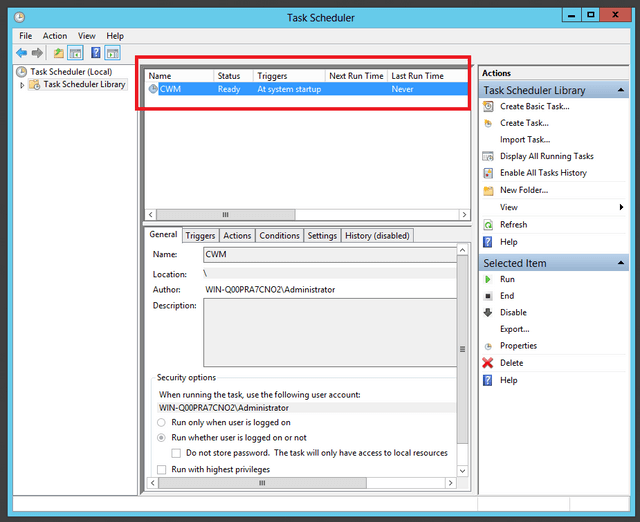This screenshot has width=640, height=522.
Task: Click the details pane scroll down arrow
Action: 462,471
